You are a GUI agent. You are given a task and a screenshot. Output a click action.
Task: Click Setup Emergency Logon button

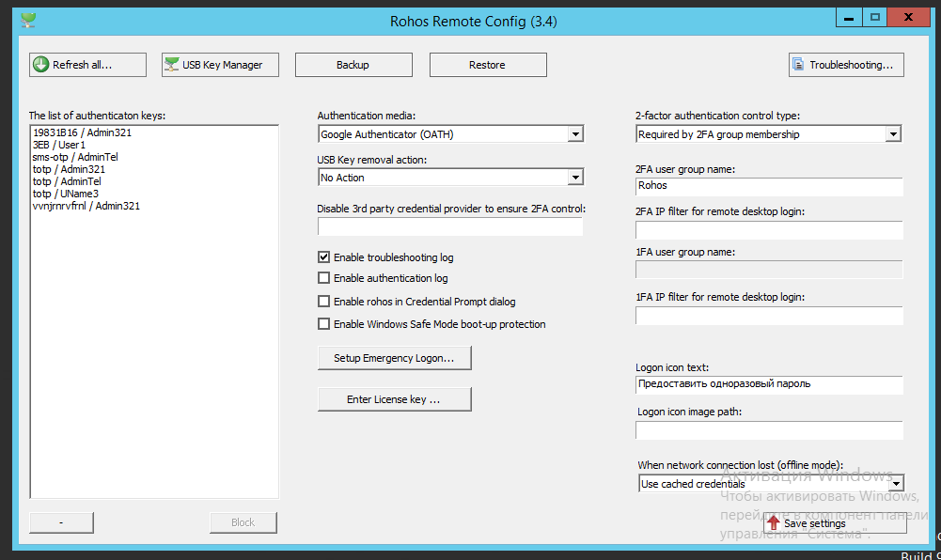coord(394,358)
